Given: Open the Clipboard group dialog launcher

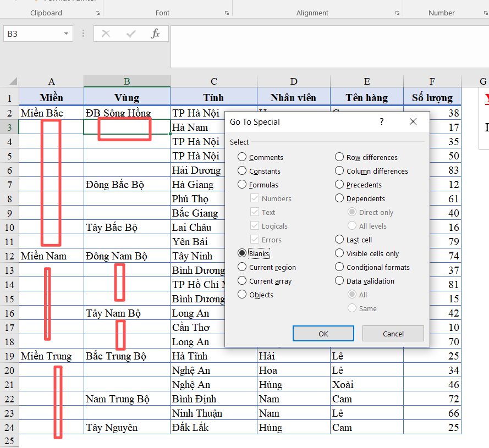Looking at the screenshot, I should (x=97, y=13).
